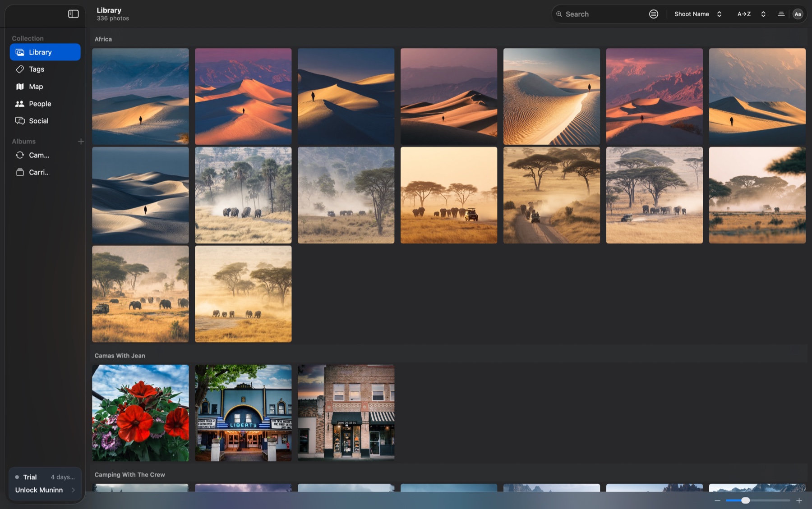Image resolution: width=812 pixels, height=509 pixels.
Task: Click the Library photo-stack icon
Action: [x=20, y=52]
